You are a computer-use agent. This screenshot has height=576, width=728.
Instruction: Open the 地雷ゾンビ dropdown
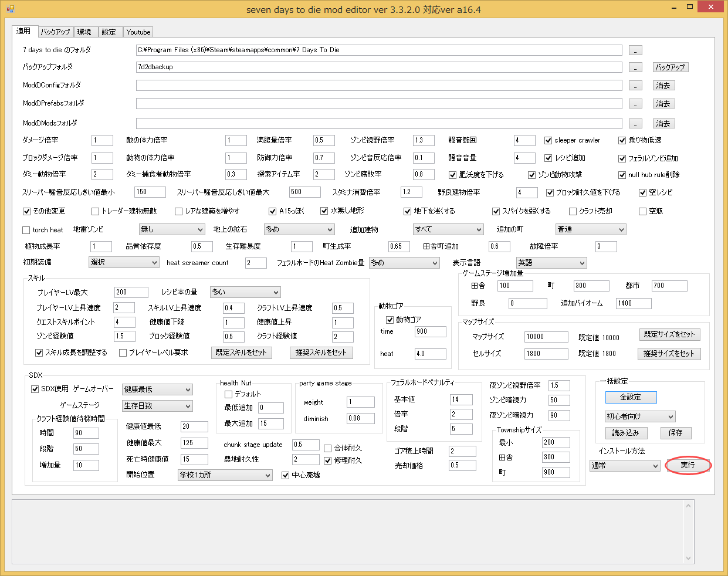pyautogui.click(x=172, y=229)
